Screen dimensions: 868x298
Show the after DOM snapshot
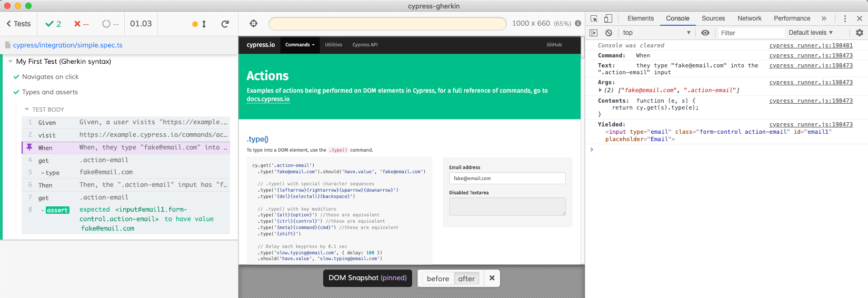[x=466, y=279]
